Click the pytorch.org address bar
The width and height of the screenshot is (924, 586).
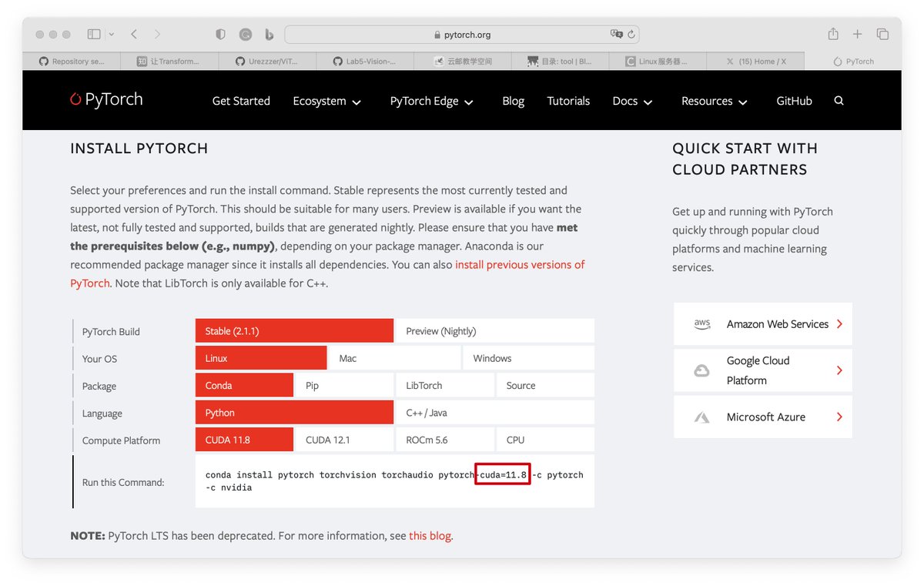pyautogui.click(x=462, y=35)
